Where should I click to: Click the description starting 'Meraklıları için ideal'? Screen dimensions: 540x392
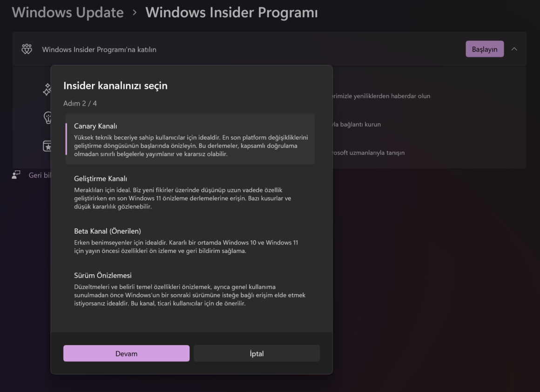click(182, 198)
